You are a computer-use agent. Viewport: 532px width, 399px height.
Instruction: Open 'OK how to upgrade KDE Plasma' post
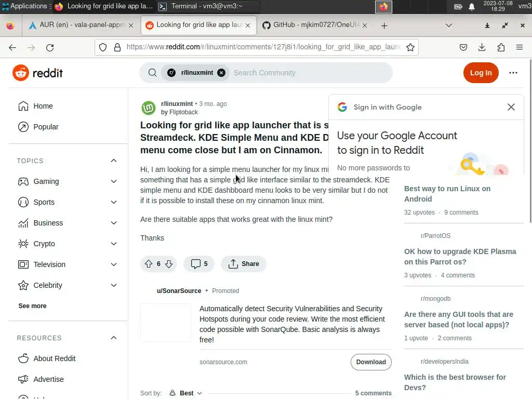click(460, 257)
